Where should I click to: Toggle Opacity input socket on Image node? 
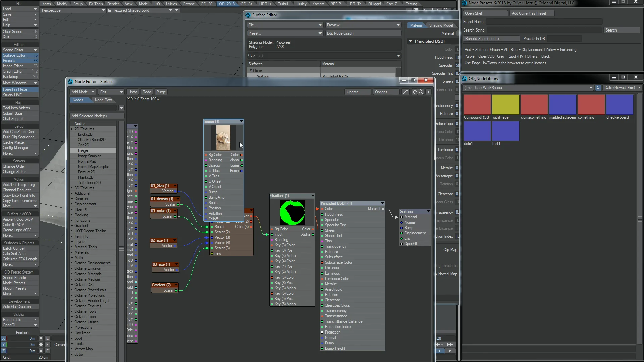[206, 166]
